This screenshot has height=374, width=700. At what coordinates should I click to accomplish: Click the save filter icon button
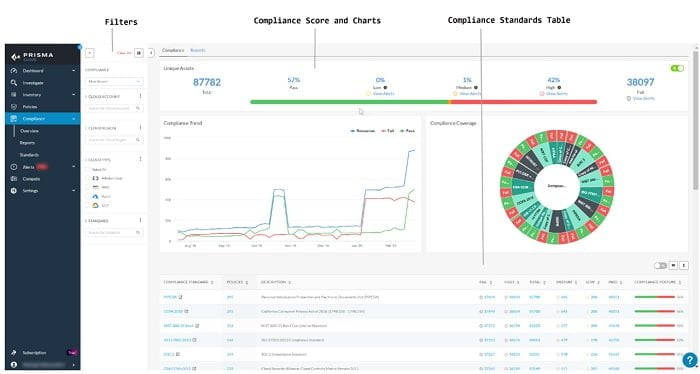point(139,53)
